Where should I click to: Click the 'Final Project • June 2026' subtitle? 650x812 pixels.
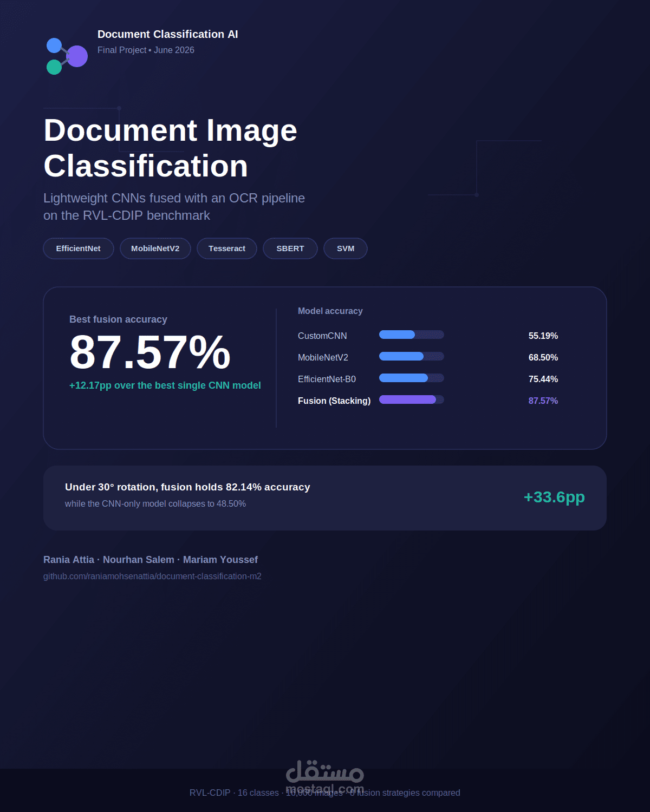pyautogui.click(x=146, y=50)
